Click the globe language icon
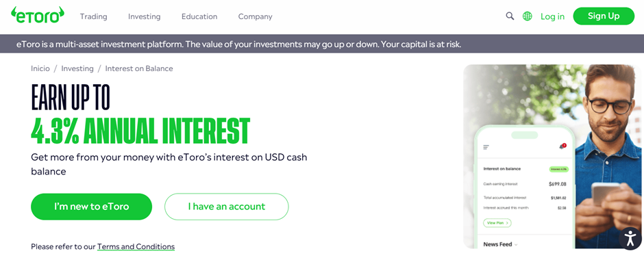644x262 pixels. tap(528, 16)
